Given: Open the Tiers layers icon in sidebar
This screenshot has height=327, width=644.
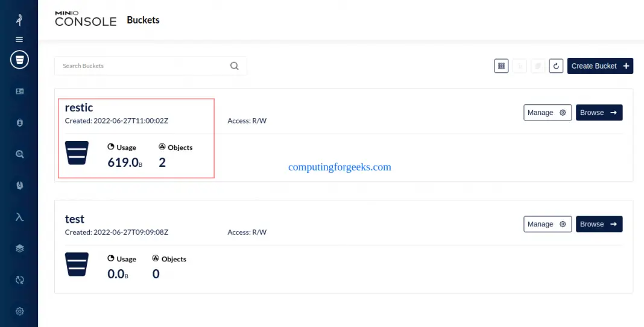Looking at the screenshot, I should click(x=19, y=248).
